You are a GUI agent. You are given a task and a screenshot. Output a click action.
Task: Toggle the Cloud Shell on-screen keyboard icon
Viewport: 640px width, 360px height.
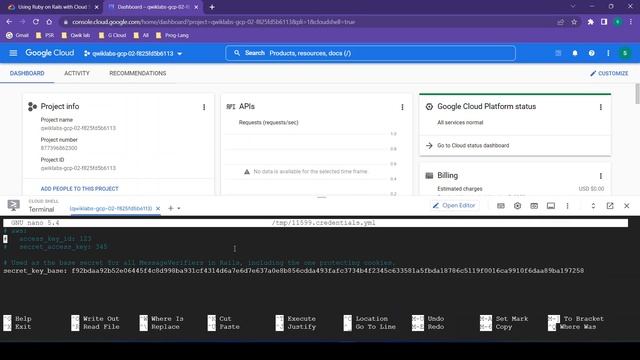click(x=501, y=206)
